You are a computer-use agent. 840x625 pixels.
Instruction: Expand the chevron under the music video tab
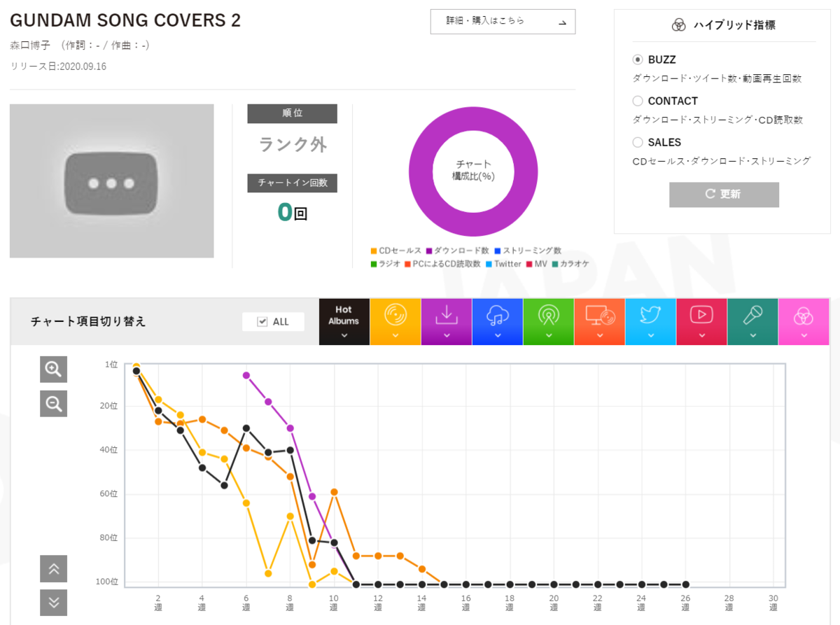pos(701,335)
